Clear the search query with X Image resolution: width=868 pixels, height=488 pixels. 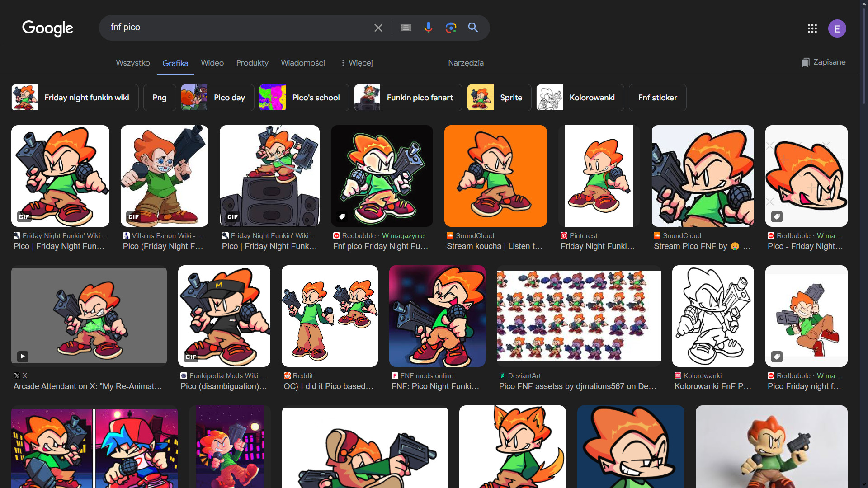(378, 28)
